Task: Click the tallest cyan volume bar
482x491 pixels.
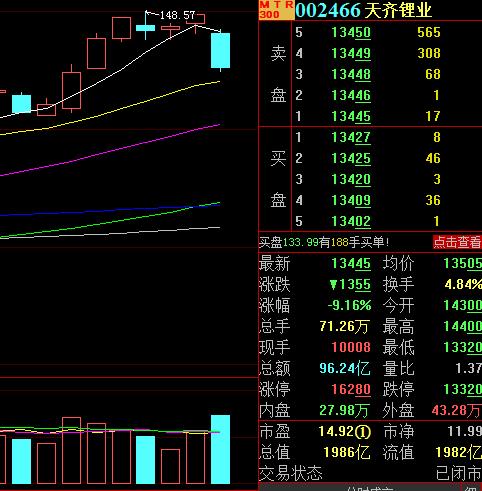Action: click(220, 449)
